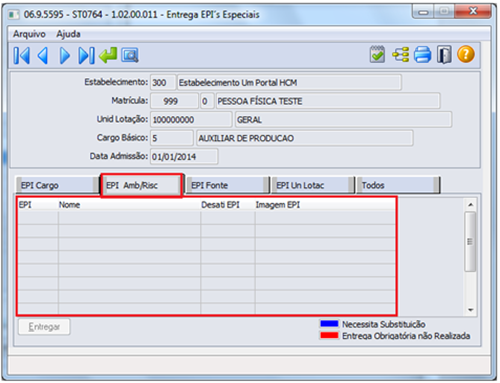500x383 pixels.
Task: Click the notepad checkmark icon
Action: (377, 54)
